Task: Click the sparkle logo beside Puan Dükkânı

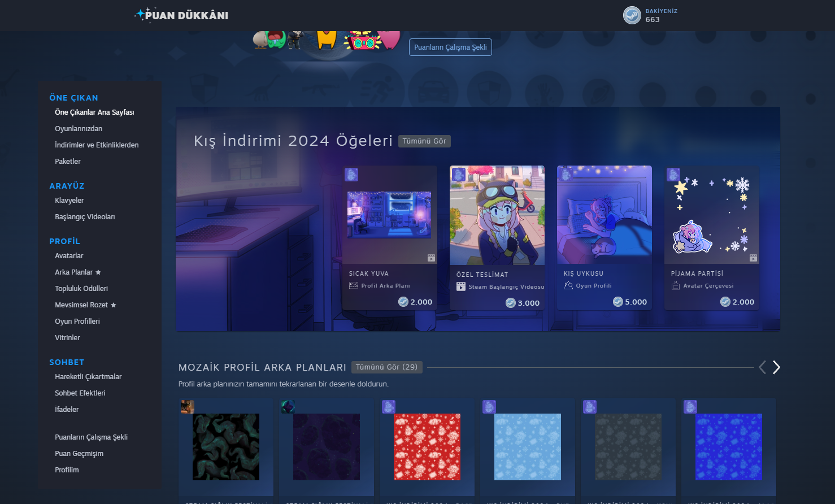Action: [x=140, y=14]
